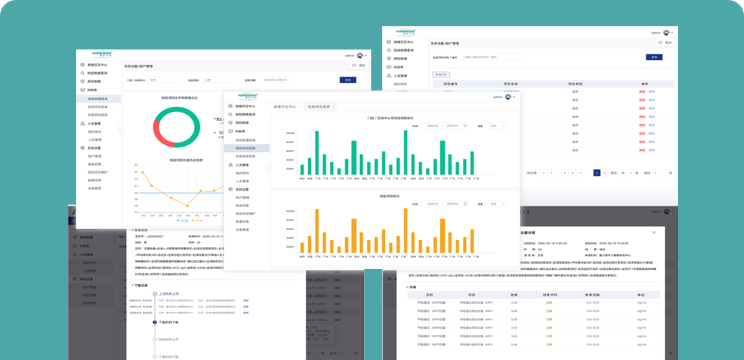Select highlighted sidebar item in bar-chart window
This screenshot has width=744, height=360.
(x=247, y=148)
